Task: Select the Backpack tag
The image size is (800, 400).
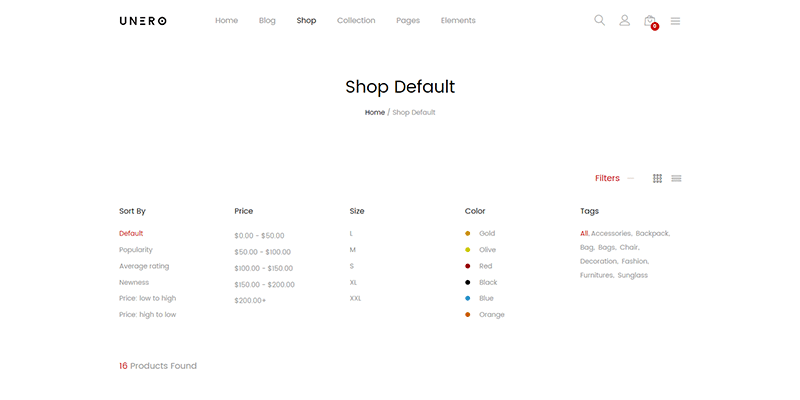Action: pos(652,233)
